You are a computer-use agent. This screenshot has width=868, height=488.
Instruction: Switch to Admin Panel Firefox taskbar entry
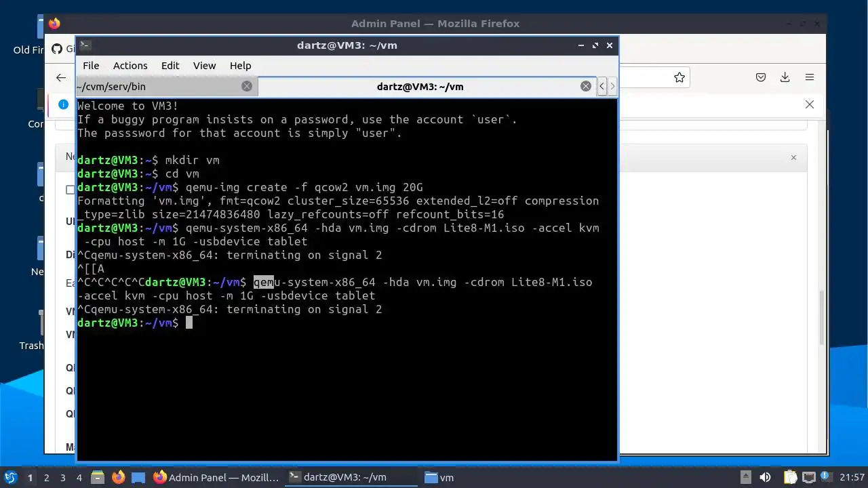point(216,477)
